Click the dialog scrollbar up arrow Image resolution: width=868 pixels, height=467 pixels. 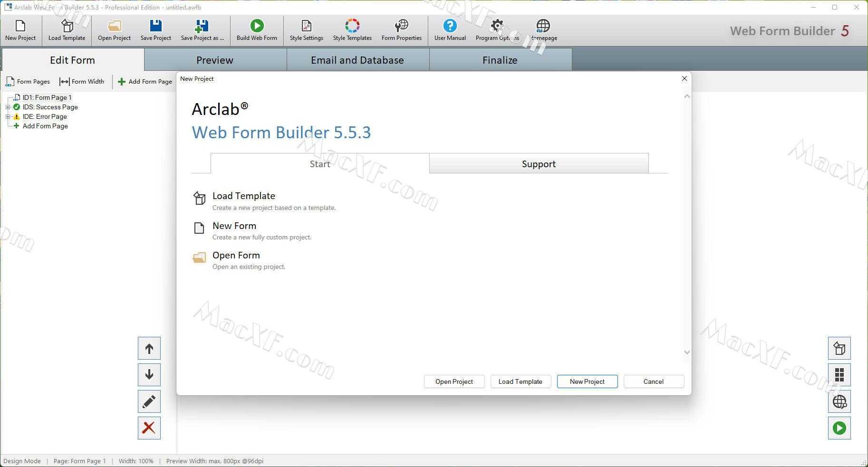point(687,96)
